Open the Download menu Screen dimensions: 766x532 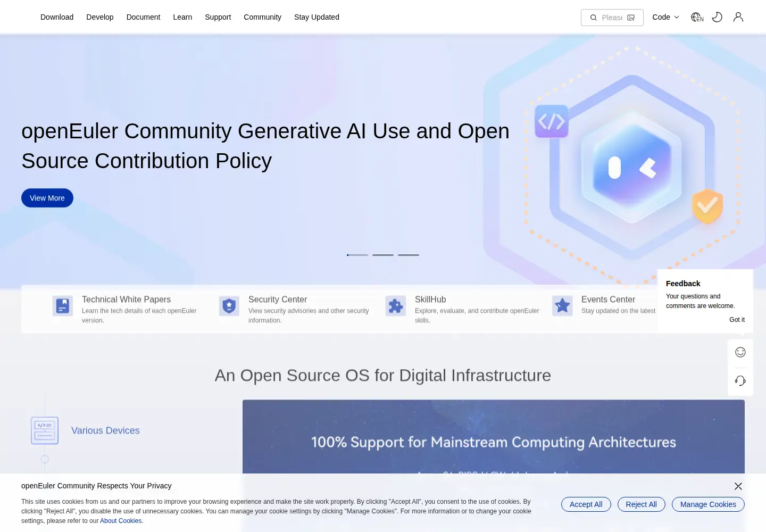(x=57, y=17)
